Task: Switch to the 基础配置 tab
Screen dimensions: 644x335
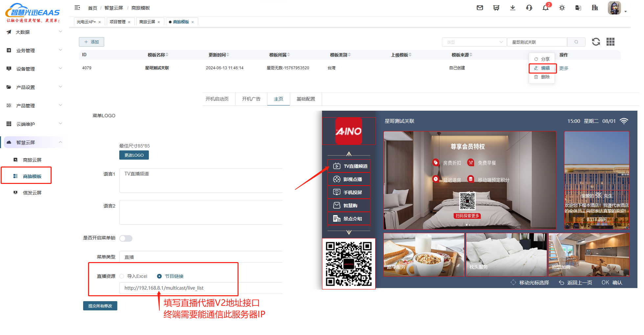Action: pos(306,99)
